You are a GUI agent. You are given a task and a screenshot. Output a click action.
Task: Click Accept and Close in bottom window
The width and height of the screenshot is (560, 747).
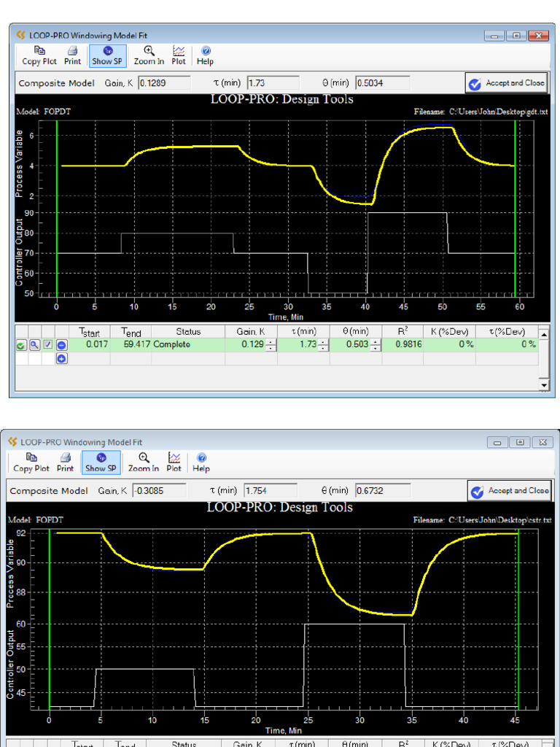coord(509,491)
